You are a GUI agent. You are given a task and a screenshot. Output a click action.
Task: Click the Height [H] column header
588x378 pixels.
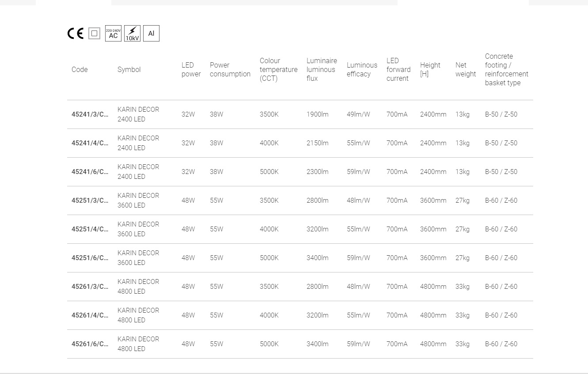click(430, 70)
